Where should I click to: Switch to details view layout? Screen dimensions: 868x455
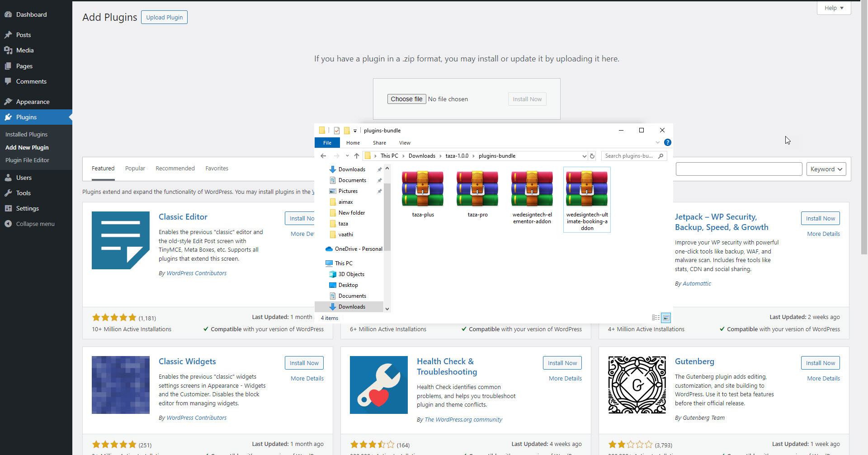pyautogui.click(x=656, y=318)
